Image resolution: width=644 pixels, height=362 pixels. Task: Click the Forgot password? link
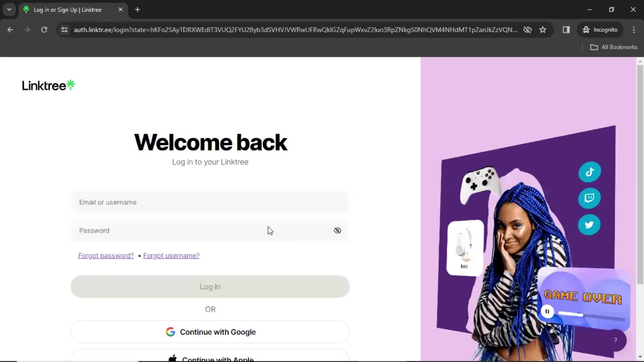tap(106, 255)
